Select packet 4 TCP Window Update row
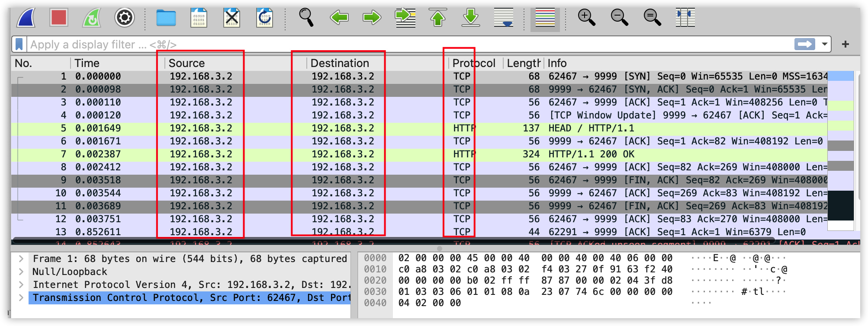 coord(419,115)
